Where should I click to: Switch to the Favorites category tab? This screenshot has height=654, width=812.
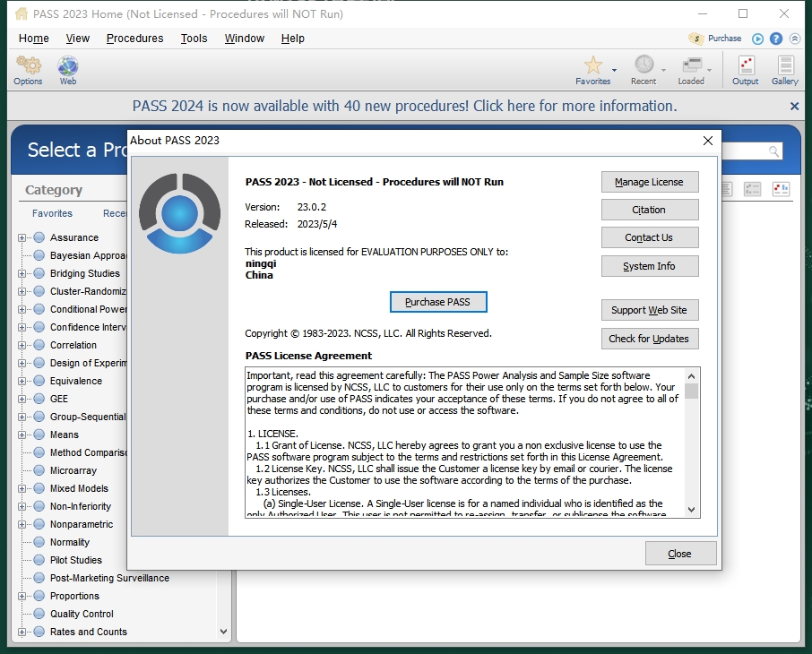tap(52, 213)
